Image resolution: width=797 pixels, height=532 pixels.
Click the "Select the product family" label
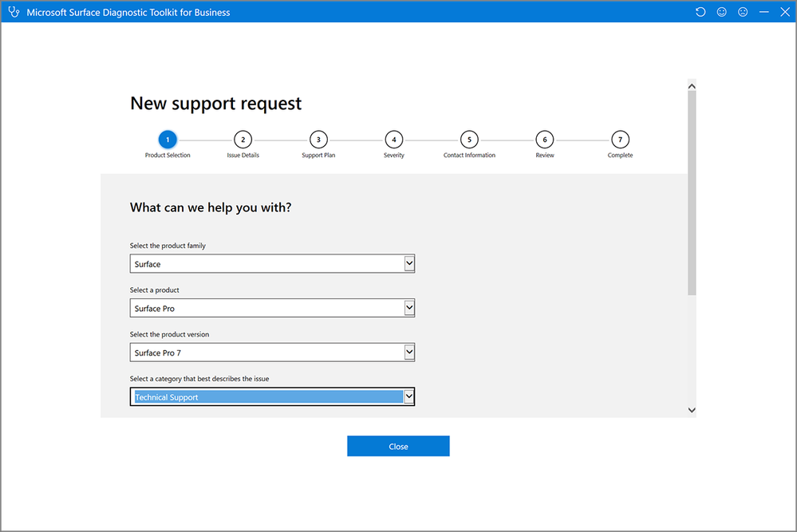168,246
